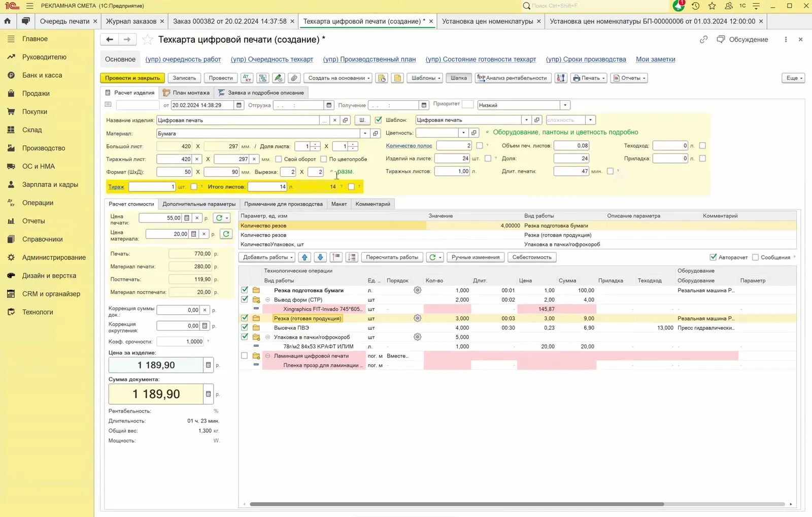Switch to Журнал заказов tab

(131, 21)
